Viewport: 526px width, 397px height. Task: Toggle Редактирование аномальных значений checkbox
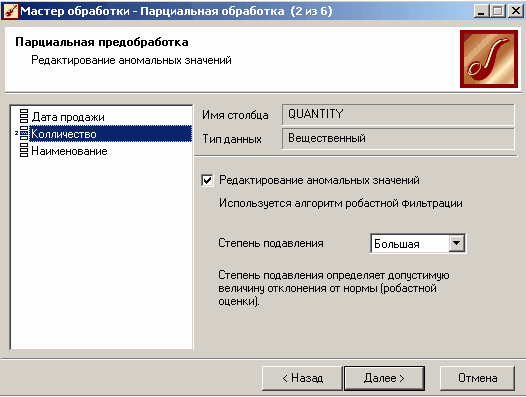(x=207, y=180)
